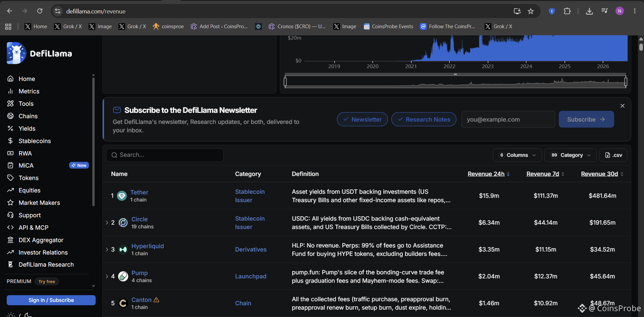Reload the page
Viewport: 644px width, 317px height.
pos(40,11)
